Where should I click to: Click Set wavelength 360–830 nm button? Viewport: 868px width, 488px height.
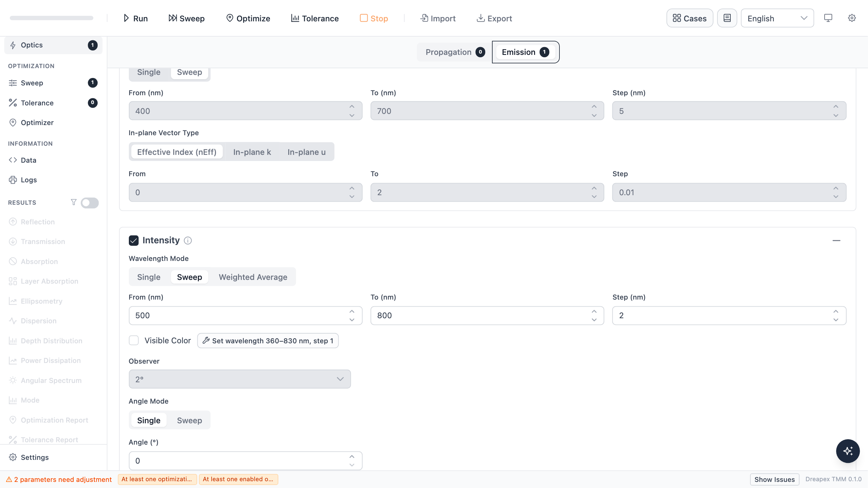(268, 341)
